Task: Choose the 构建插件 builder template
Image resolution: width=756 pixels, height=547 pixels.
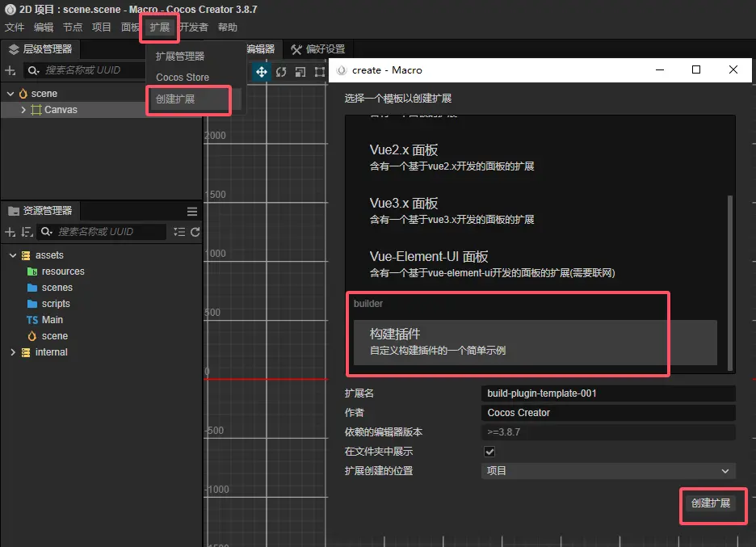Action: tap(535, 343)
